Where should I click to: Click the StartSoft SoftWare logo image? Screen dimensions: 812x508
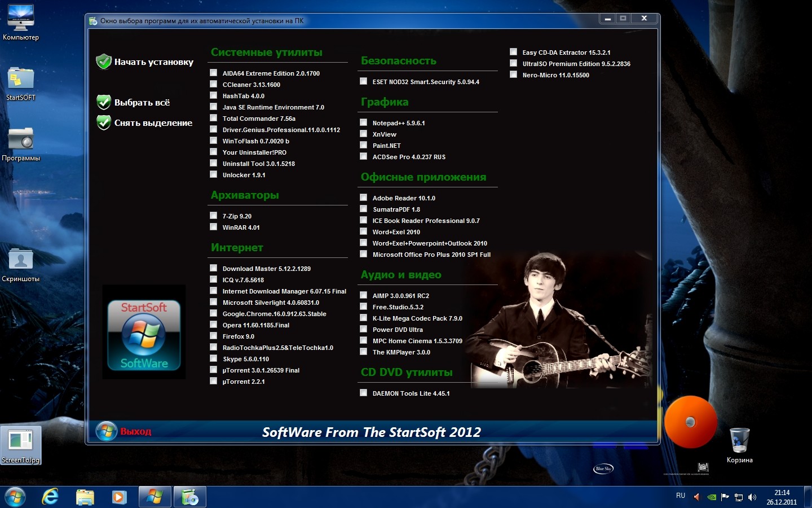click(x=144, y=335)
